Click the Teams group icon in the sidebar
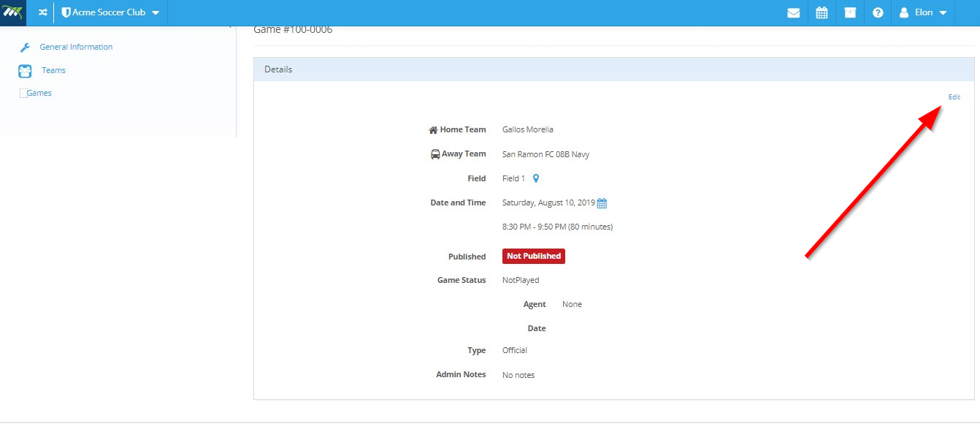The height and width of the screenshot is (424, 980). 25,71
